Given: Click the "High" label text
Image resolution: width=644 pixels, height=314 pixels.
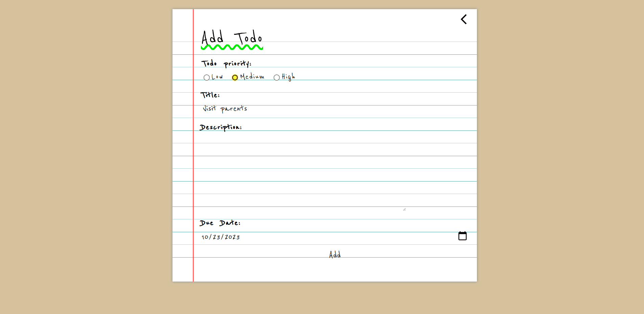Looking at the screenshot, I should click(x=289, y=77).
